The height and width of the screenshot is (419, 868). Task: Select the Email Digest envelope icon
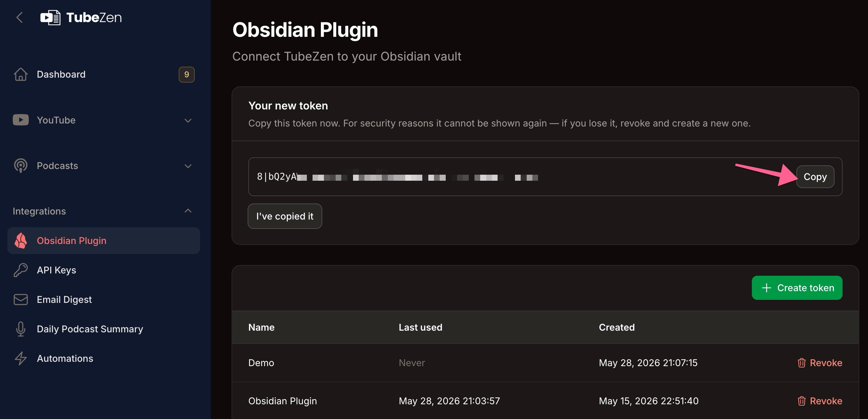[20, 299]
